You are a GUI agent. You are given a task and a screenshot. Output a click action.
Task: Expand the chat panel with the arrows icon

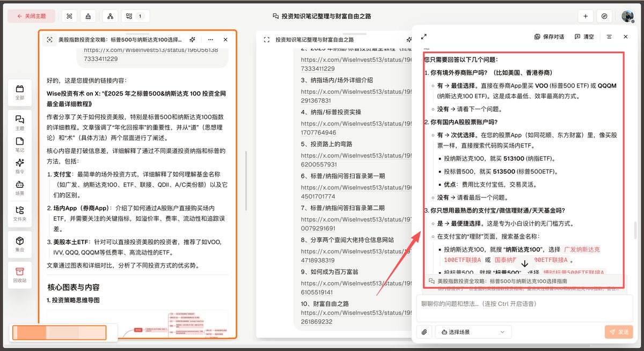pos(424,36)
